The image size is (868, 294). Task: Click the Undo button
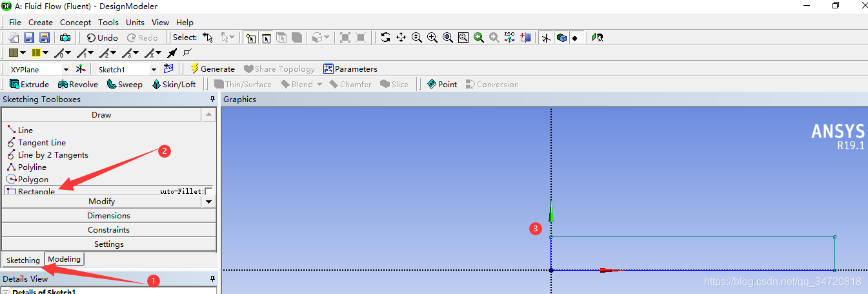tap(103, 37)
